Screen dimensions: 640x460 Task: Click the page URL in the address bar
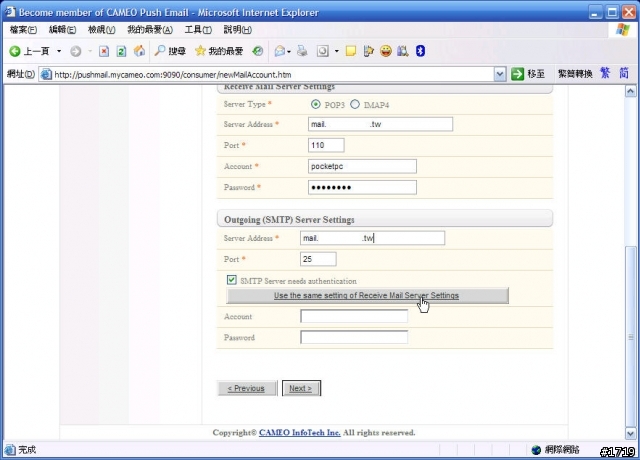click(173, 75)
